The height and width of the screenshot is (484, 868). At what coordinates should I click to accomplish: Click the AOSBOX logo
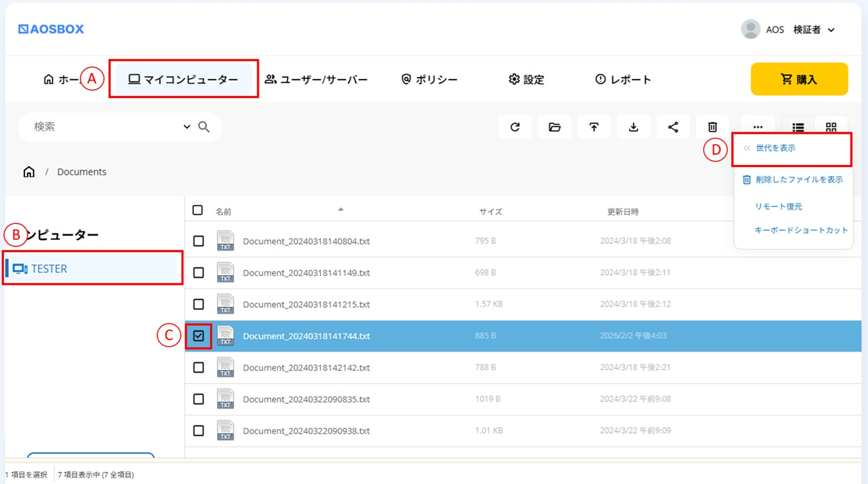51,29
